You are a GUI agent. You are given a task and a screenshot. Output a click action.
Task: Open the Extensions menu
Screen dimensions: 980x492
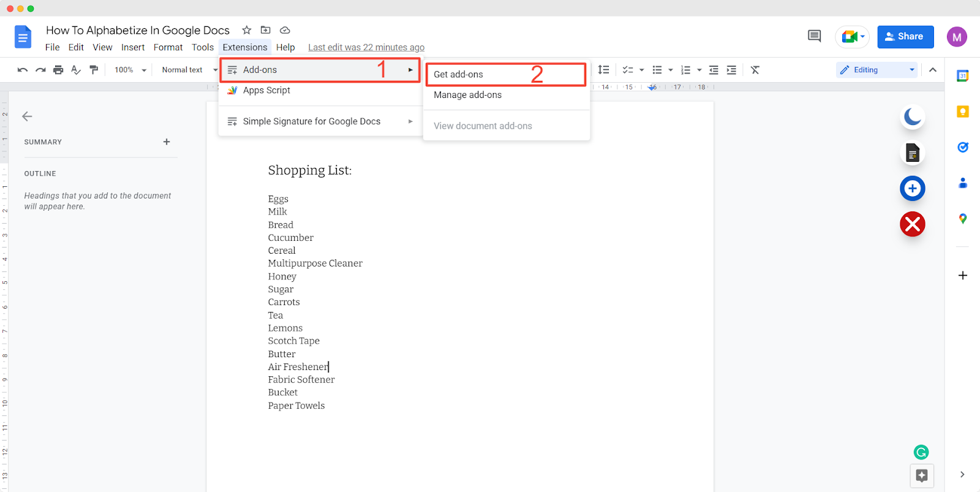[245, 47]
